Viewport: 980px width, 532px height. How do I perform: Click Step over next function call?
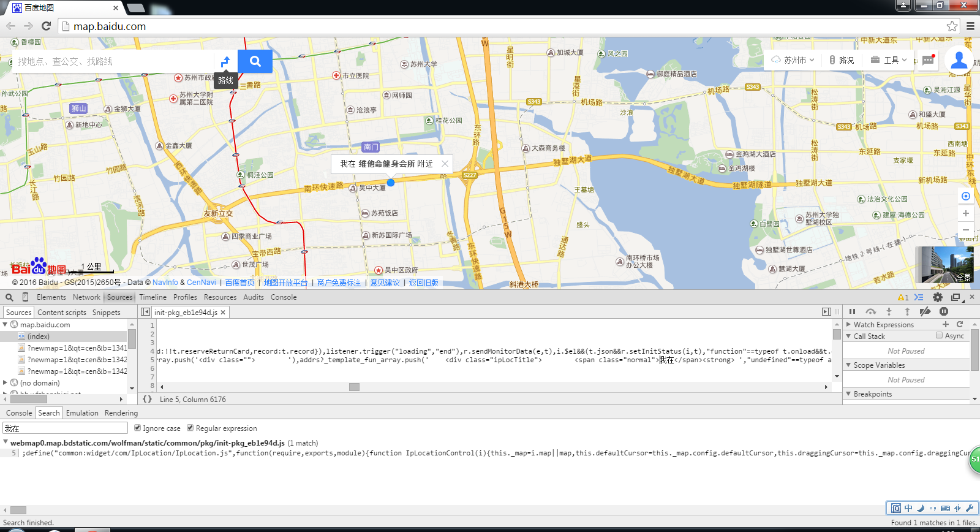tap(871, 312)
